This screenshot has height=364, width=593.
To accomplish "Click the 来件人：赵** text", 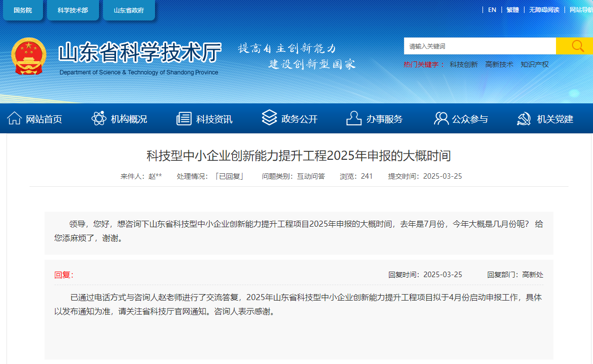I will (141, 176).
